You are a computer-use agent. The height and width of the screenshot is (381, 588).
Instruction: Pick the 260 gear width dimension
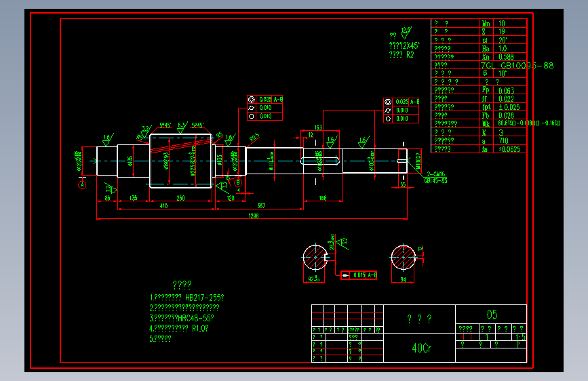click(181, 198)
